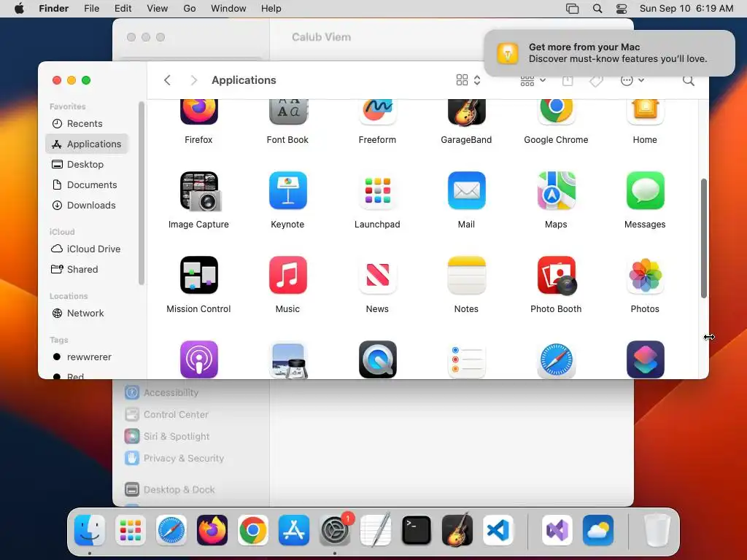Open Documents in Finder sidebar
Image resolution: width=747 pixels, height=560 pixels.
[x=87, y=184]
